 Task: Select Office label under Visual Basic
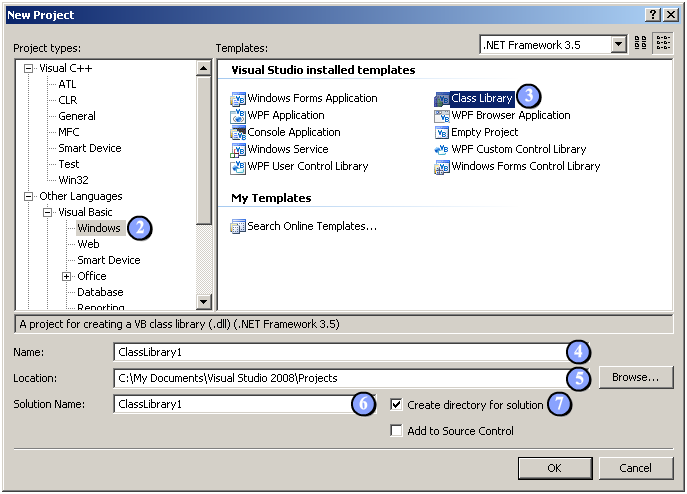(92, 276)
